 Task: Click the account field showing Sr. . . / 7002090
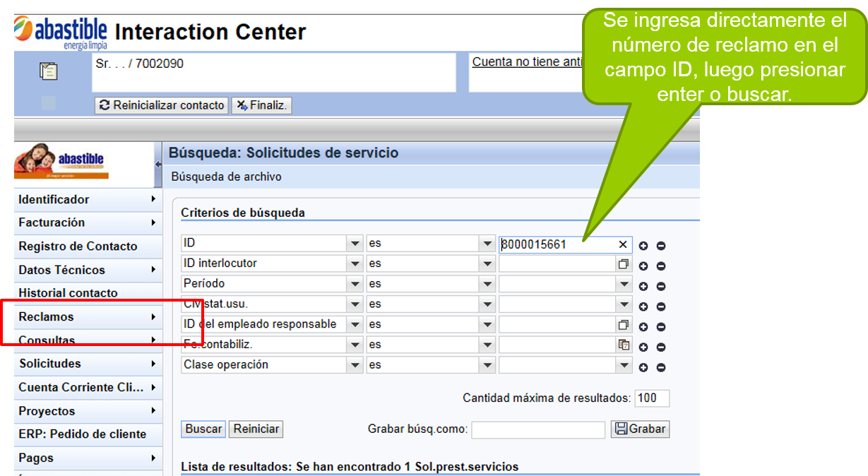(274, 72)
